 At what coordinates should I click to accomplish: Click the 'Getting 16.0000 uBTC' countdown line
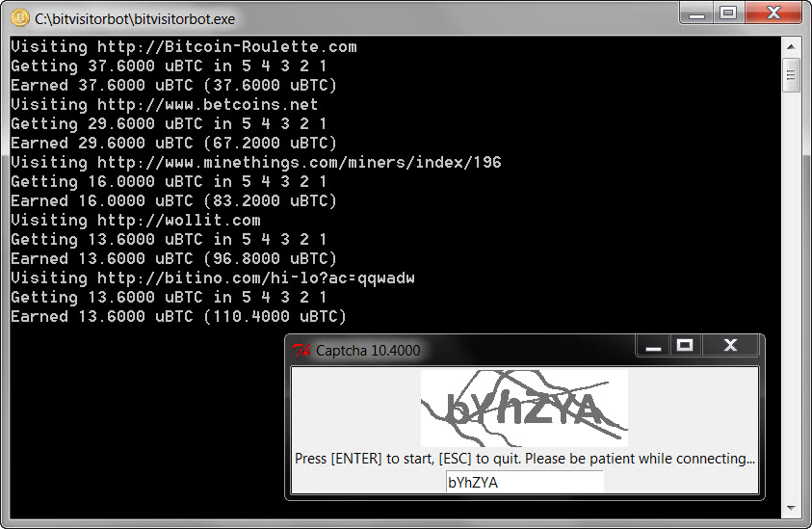point(169,182)
